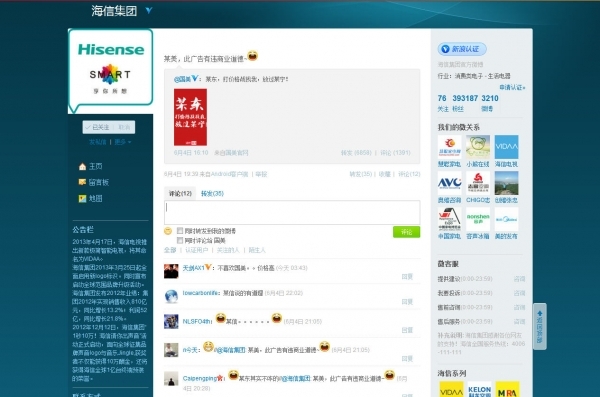Enable 同时评论给 国美 checkbox
This screenshot has width=600, height=397.
[180, 240]
